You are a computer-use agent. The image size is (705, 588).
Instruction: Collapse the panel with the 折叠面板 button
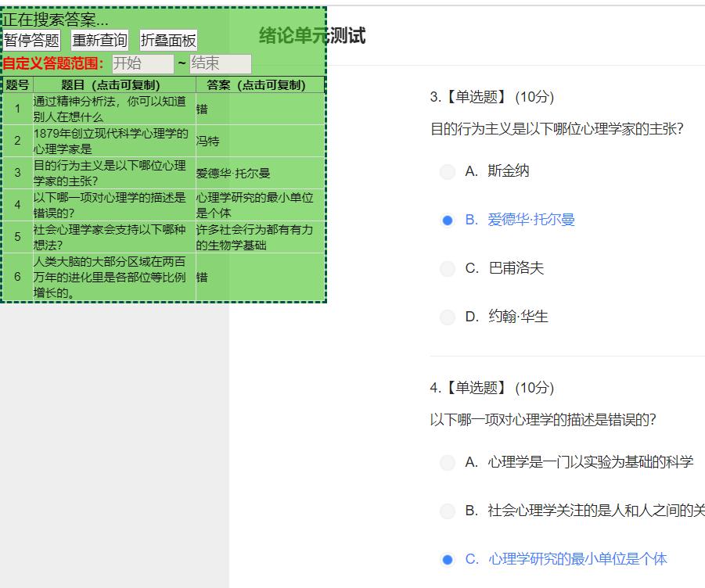point(168,41)
